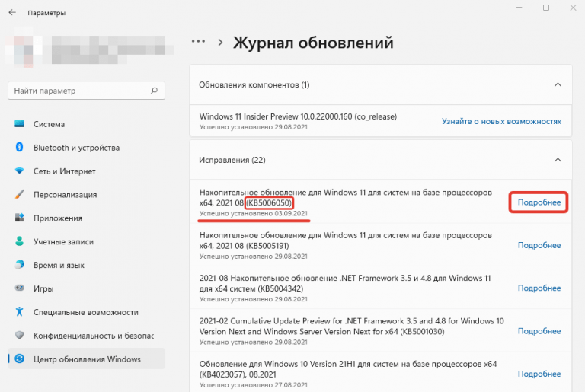Viewport: 585px width, 392px height.
Task: Click the Windows Update sync icon
Action: 19,359
